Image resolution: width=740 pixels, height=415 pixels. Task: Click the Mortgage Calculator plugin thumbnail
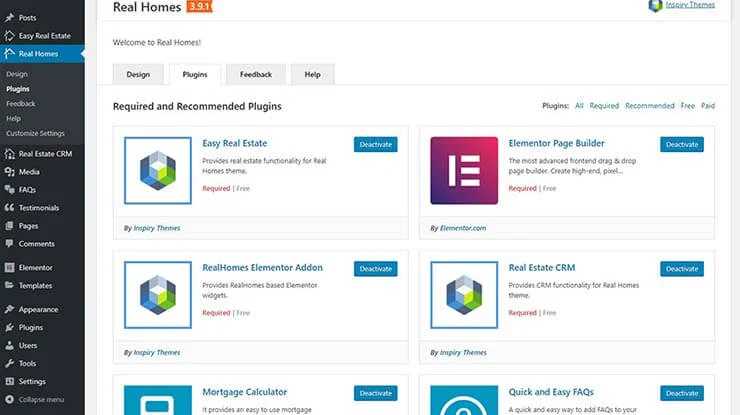click(158, 400)
